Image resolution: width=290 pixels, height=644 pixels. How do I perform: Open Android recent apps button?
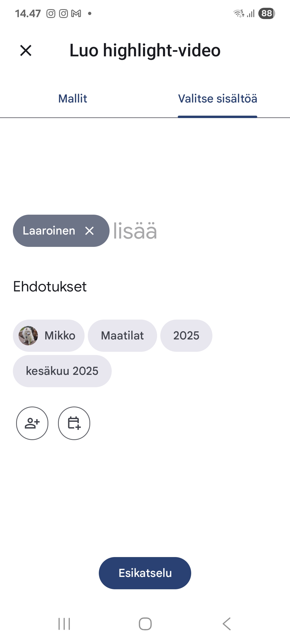click(x=64, y=624)
